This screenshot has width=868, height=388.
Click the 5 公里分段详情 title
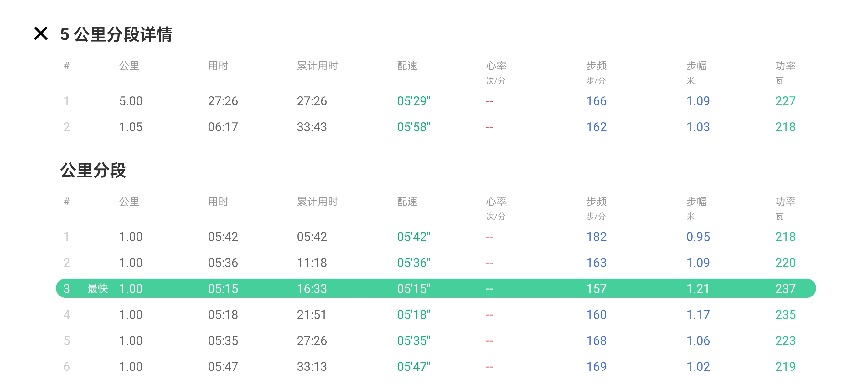(x=116, y=34)
